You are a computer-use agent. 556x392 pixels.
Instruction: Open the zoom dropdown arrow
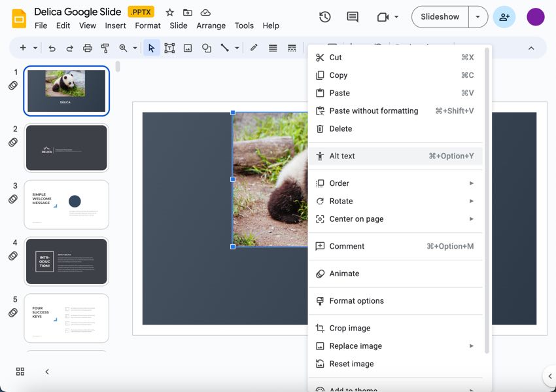pyautogui.click(x=136, y=47)
